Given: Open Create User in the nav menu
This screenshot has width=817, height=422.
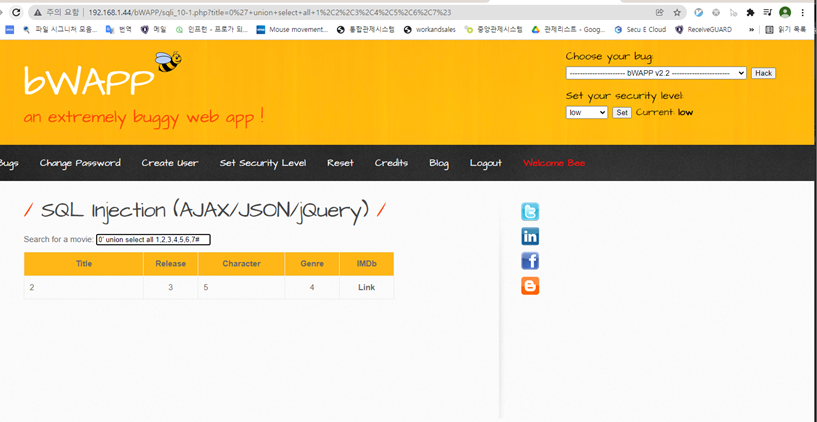Looking at the screenshot, I should [170, 163].
